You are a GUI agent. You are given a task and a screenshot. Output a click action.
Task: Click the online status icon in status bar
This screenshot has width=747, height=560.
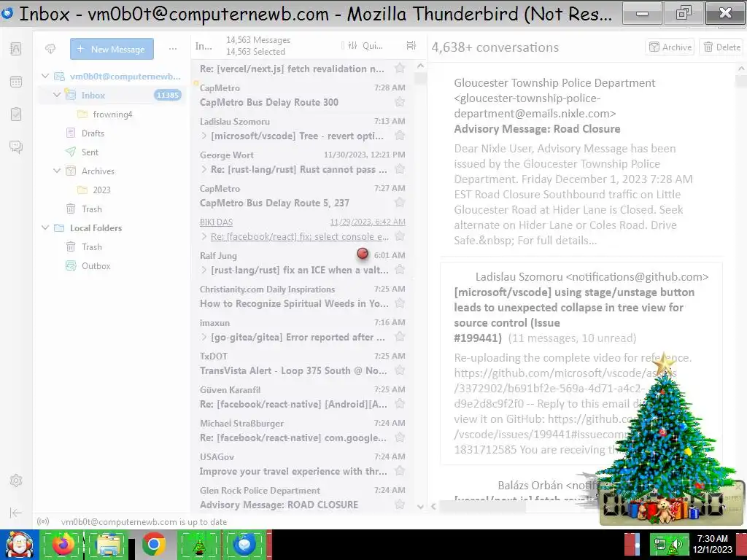(43, 521)
